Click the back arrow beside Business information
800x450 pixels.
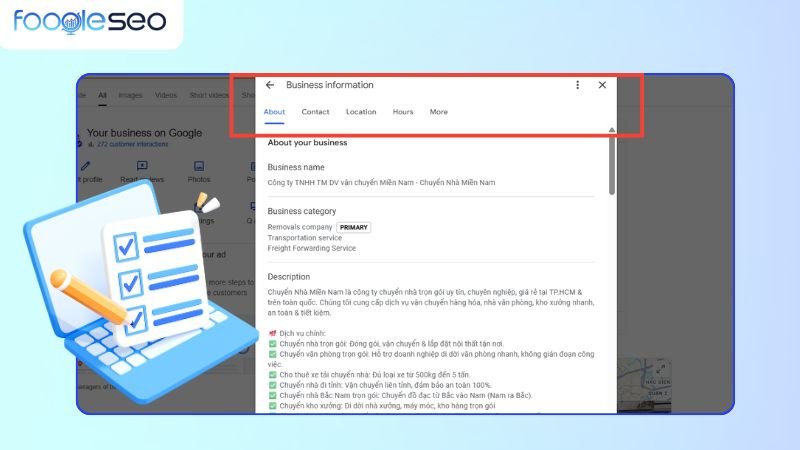click(x=270, y=85)
